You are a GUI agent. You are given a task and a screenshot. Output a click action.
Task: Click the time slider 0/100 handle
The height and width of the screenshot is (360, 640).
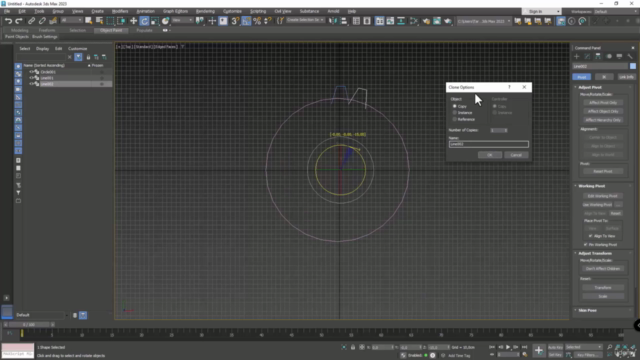coord(29,324)
